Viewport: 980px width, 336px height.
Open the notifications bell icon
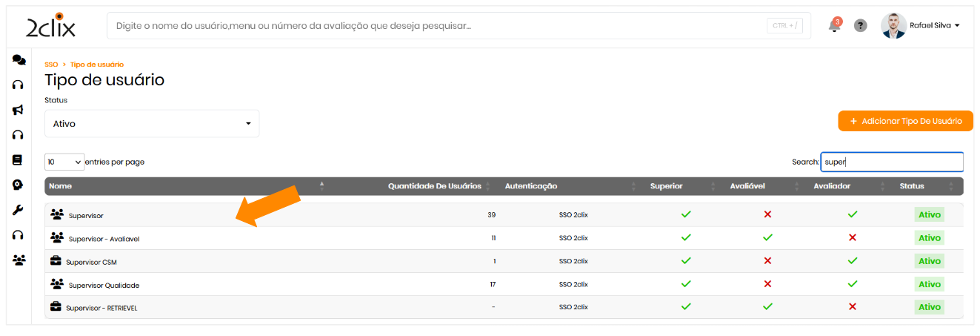[x=834, y=26]
